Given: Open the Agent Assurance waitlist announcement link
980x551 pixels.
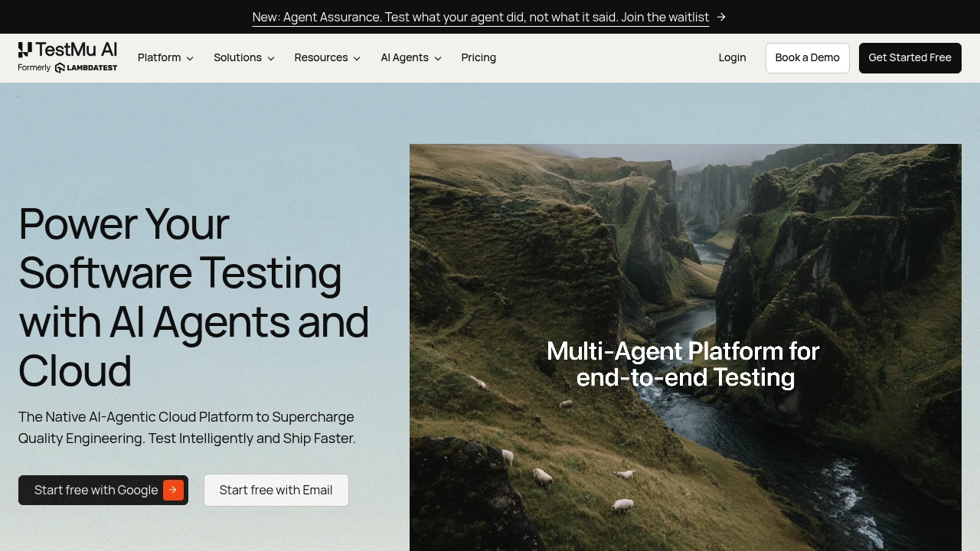Looking at the screenshot, I should click(481, 17).
